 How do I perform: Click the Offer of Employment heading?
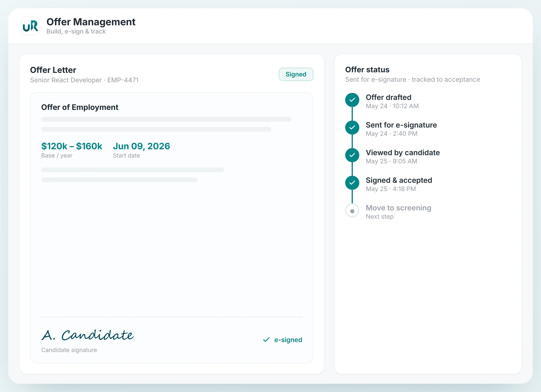pyautogui.click(x=80, y=107)
